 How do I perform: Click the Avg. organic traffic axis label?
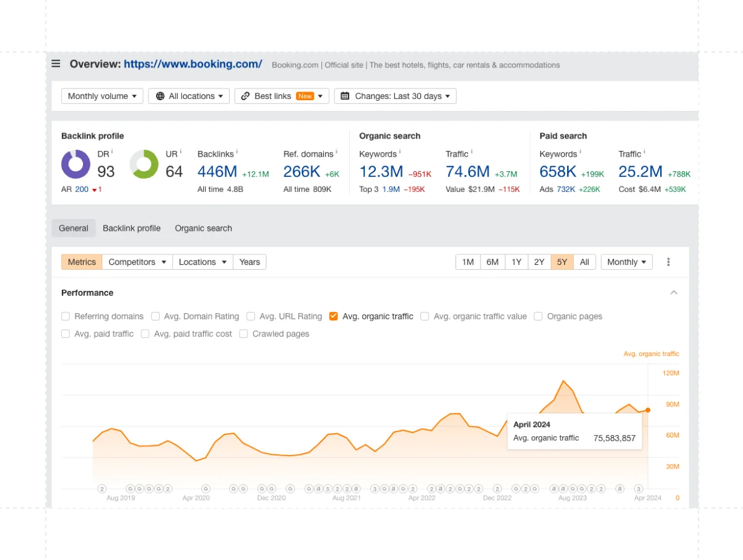(651, 354)
